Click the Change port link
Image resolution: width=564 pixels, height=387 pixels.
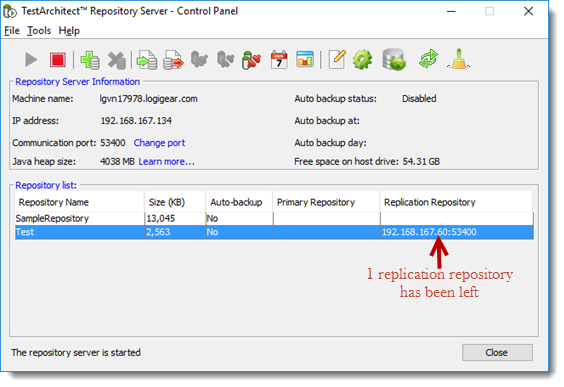(x=159, y=143)
